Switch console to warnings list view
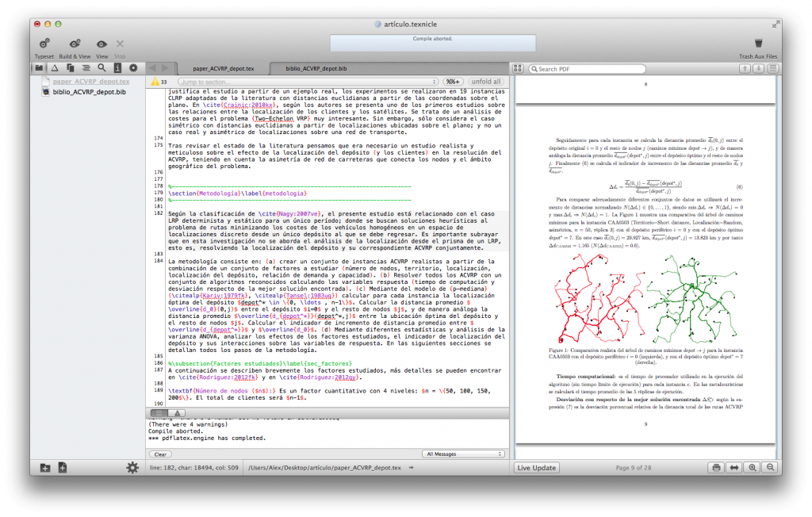812x517 pixels. pos(177,413)
